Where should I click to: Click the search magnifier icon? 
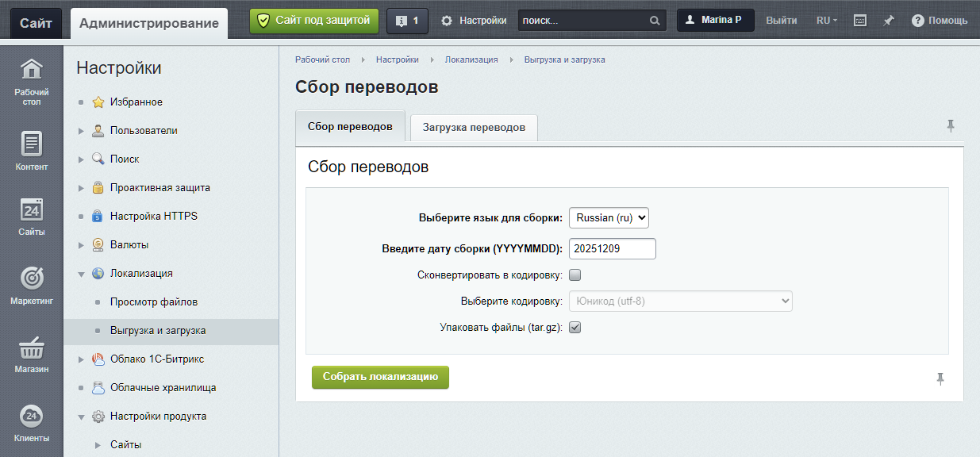click(x=655, y=21)
